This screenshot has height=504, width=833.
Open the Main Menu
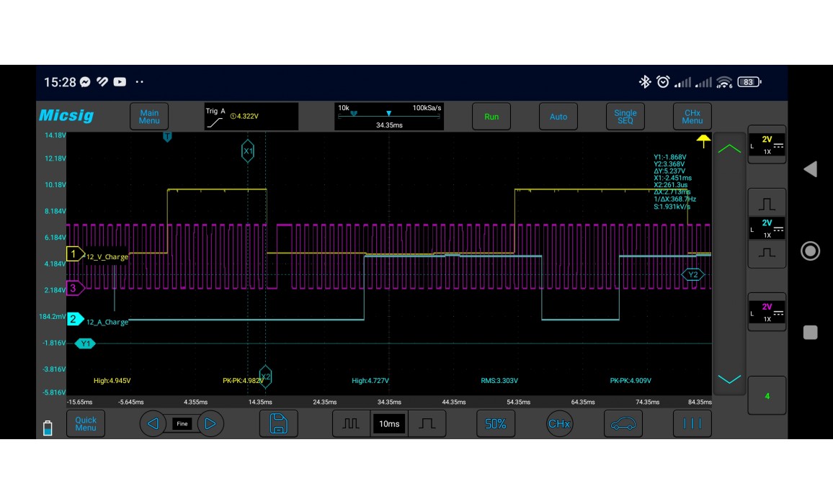(x=149, y=117)
